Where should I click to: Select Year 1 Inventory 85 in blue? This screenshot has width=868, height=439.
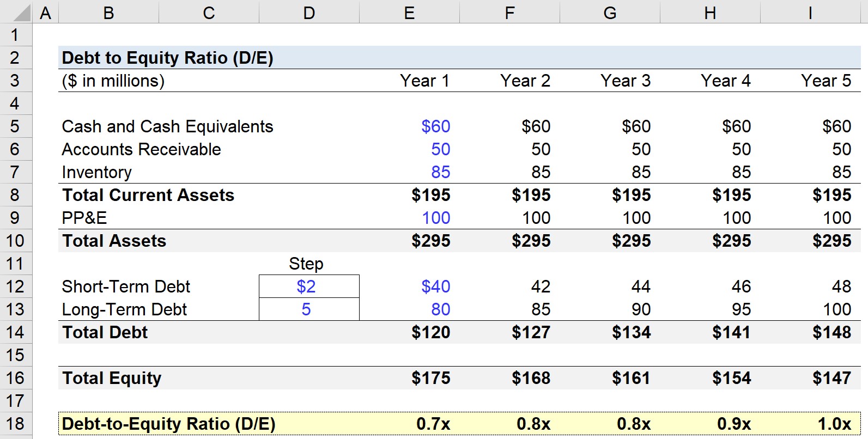[x=441, y=172]
